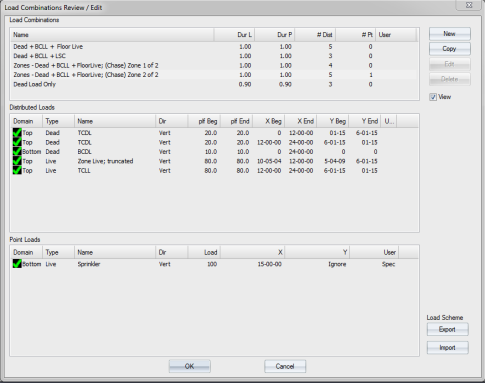Click the X End column header
This screenshot has width=485, height=383.
[x=301, y=121]
